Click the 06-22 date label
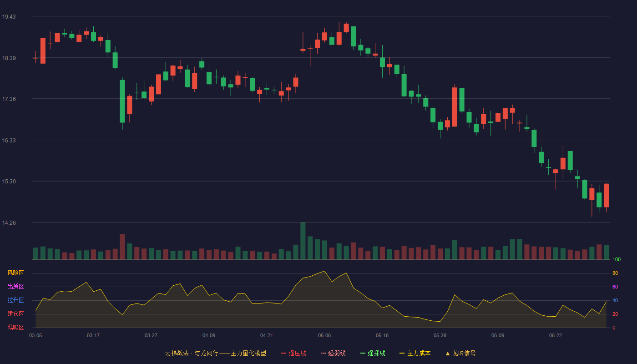 tap(556, 335)
